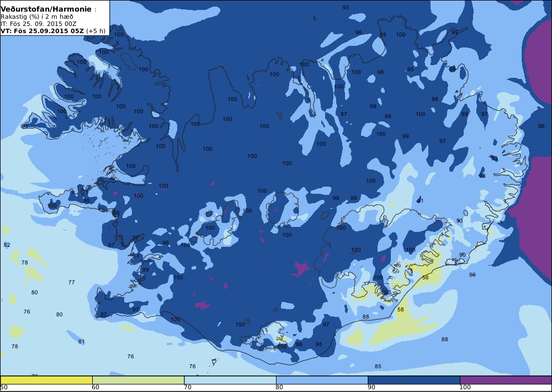
Task: Click the legend scale label 90
Action: [371, 388]
